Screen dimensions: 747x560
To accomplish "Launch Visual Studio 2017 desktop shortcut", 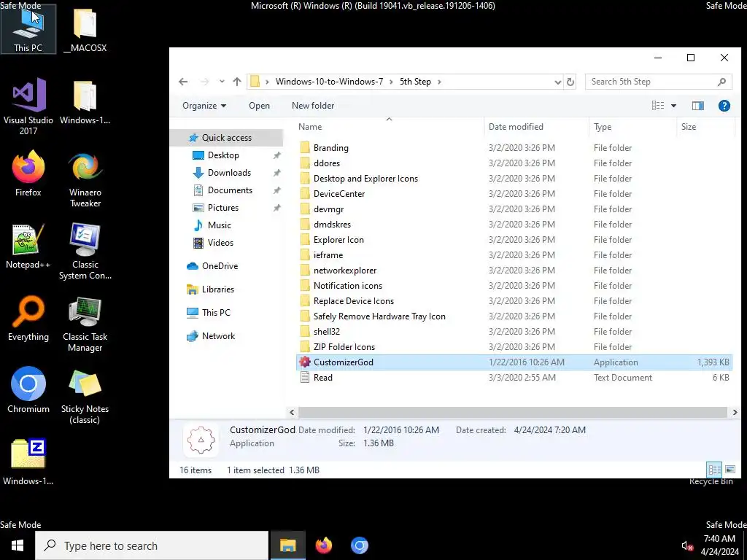I will pyautogui.click(x=28, y=106).
